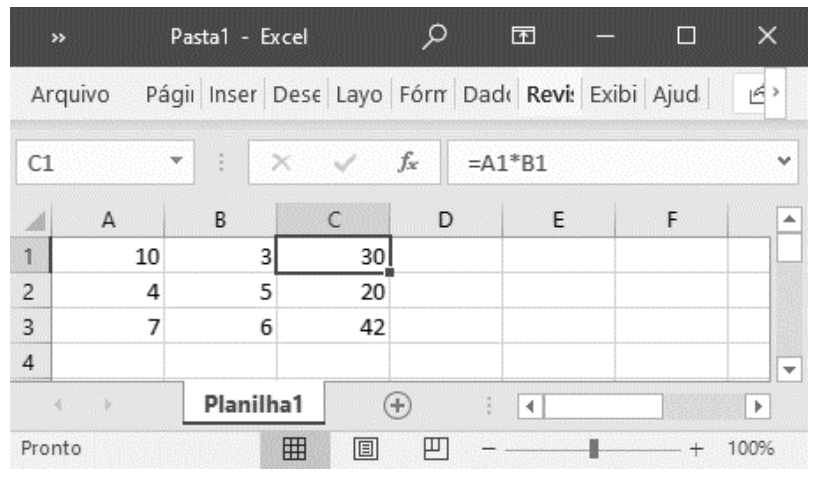The image size is (818, 479).
Task: Open ribbon display options icon
Action: [523, 37]
